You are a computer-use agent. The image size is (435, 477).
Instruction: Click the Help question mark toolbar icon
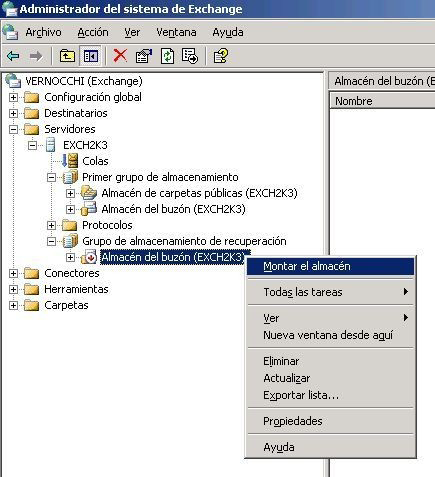tap(221, 56)
